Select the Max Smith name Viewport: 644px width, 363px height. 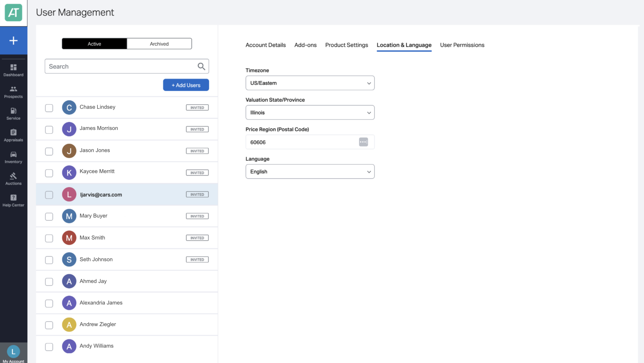tap(92, 238)
